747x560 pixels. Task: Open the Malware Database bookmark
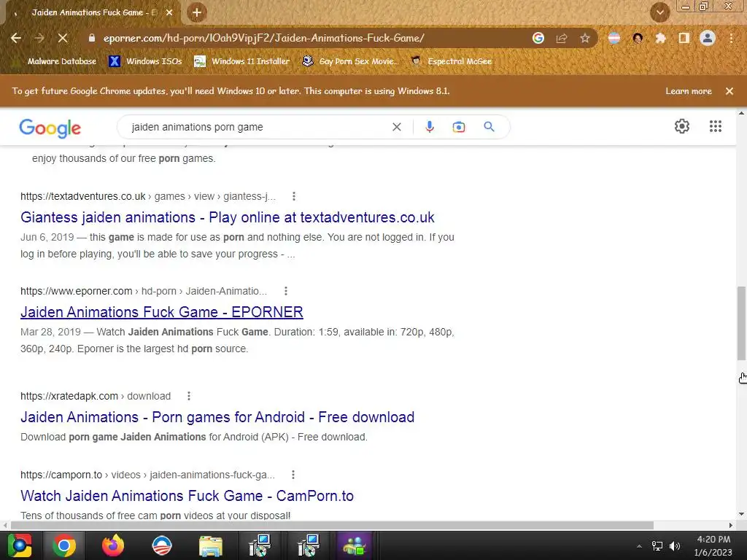coord(62,61)
